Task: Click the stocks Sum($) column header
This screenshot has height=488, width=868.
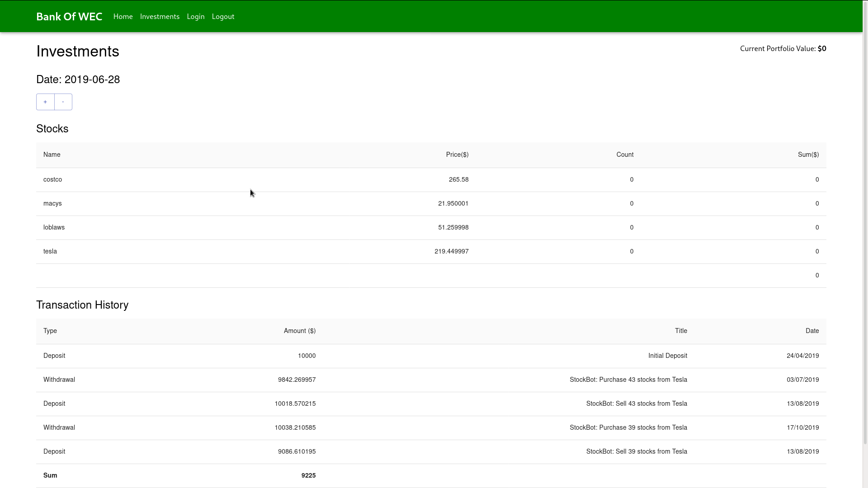Action: click(x=808, y=155)
